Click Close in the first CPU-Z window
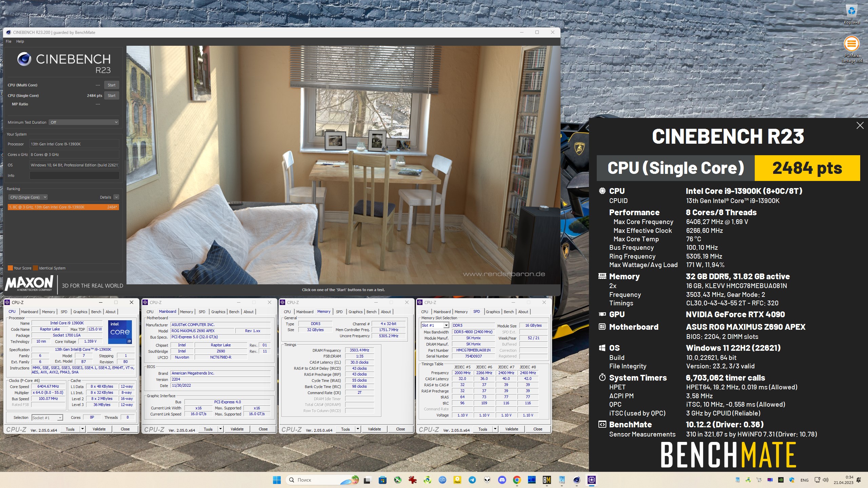The height and width of the screenshot is (488, 868). [125, 429]
